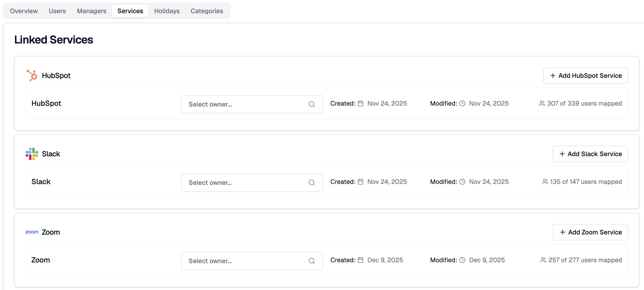The image size is (644, 290).
Task: Click the HubSpot sprocket logo icon
Action: point(32,76)
